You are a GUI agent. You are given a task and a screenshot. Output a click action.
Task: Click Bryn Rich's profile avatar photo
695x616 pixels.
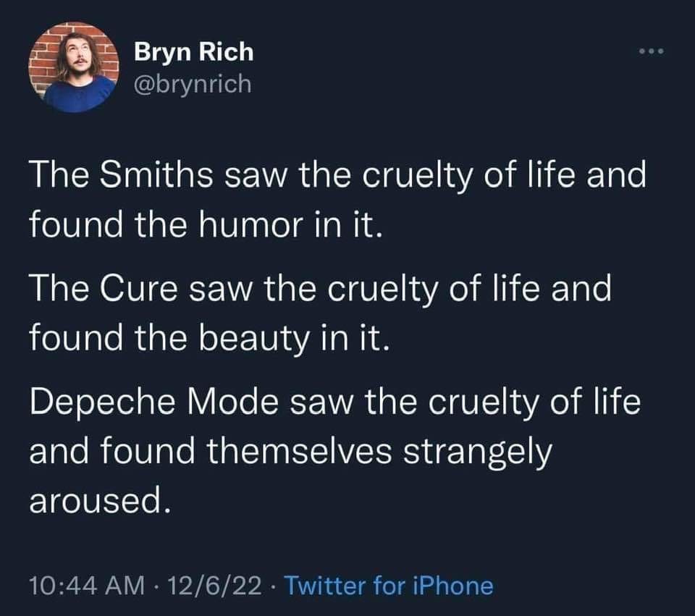pyautogui.click(x=75, y=67)
